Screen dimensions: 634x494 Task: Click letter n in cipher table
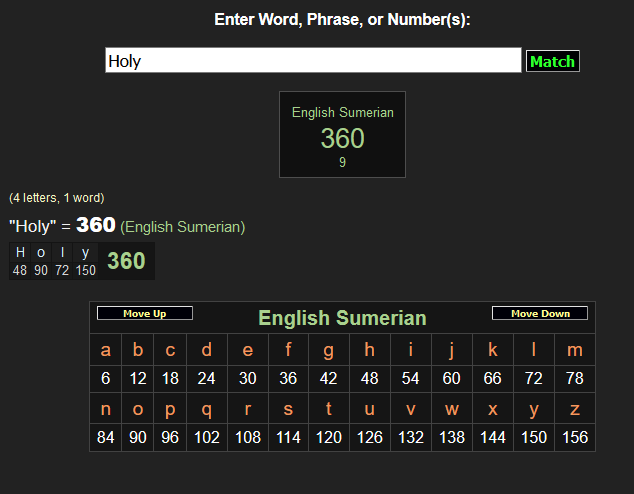[106, 409]
